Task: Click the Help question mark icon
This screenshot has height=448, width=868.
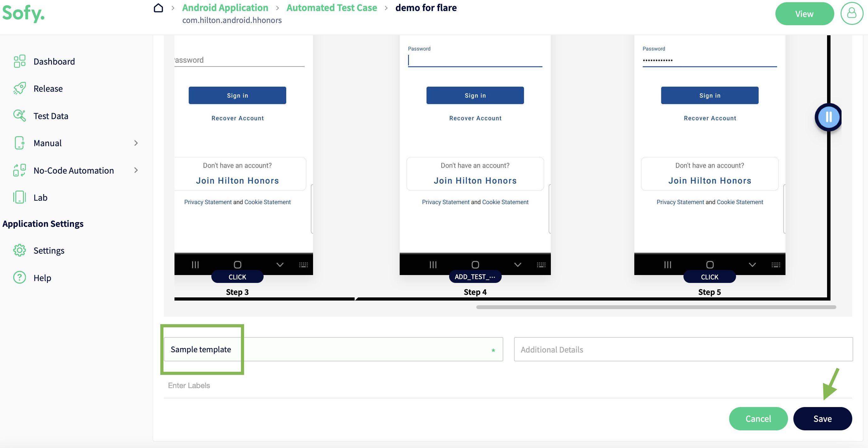Action: coord(20,278)
